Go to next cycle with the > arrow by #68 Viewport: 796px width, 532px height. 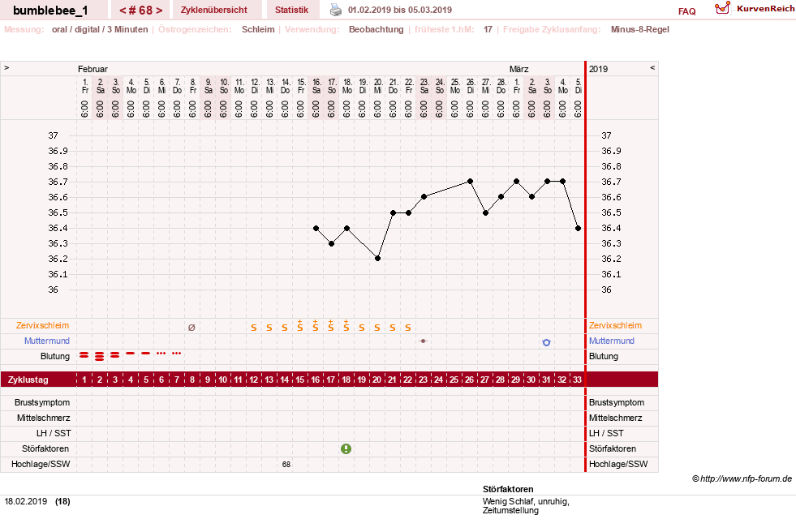159,11
